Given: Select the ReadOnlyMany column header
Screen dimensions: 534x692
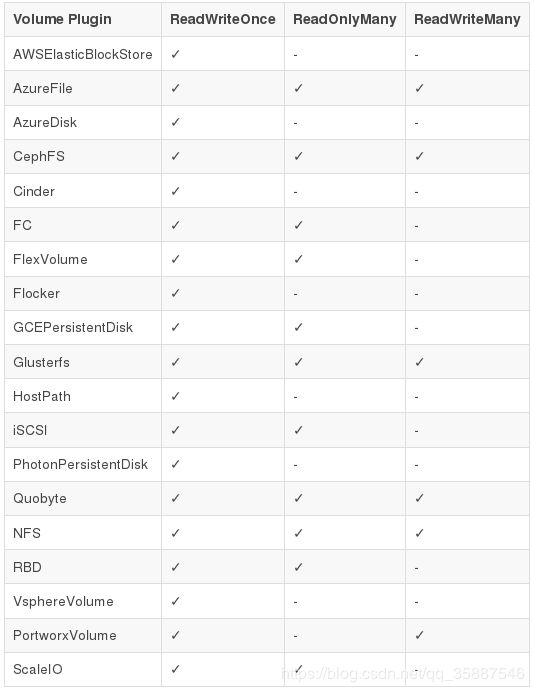Looking at the screenshot, I should [345, 19].
